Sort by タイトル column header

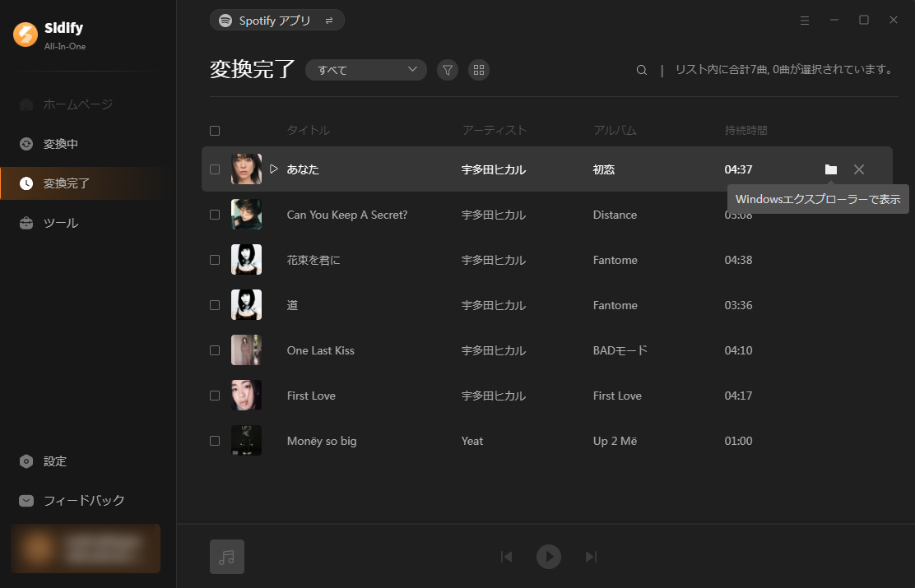pos(308,131)
